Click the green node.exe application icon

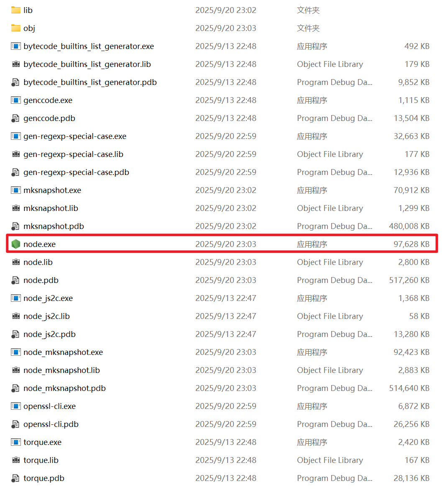click(16, 244)
